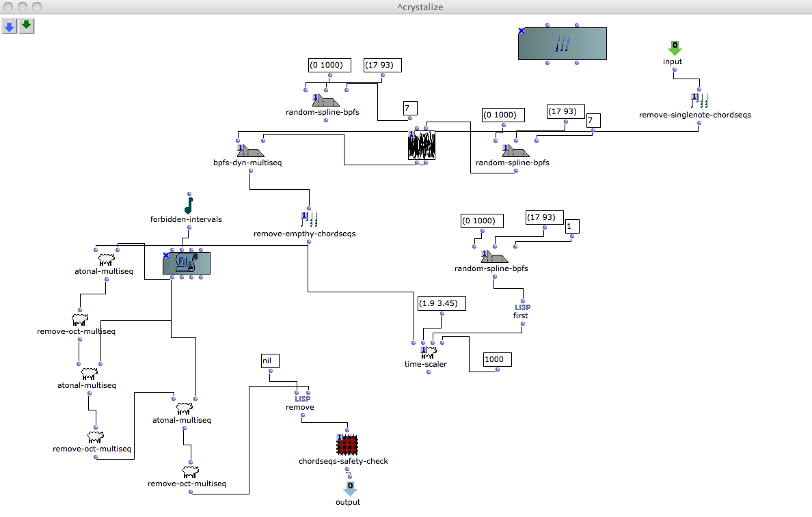Toggle the lock x on multi-seq box

522,31
